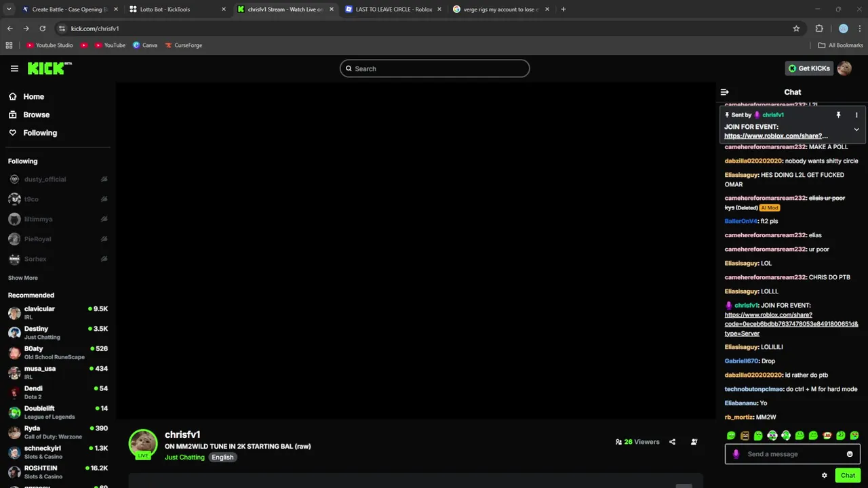Open recommended channel Dendi

click(58, 392)
